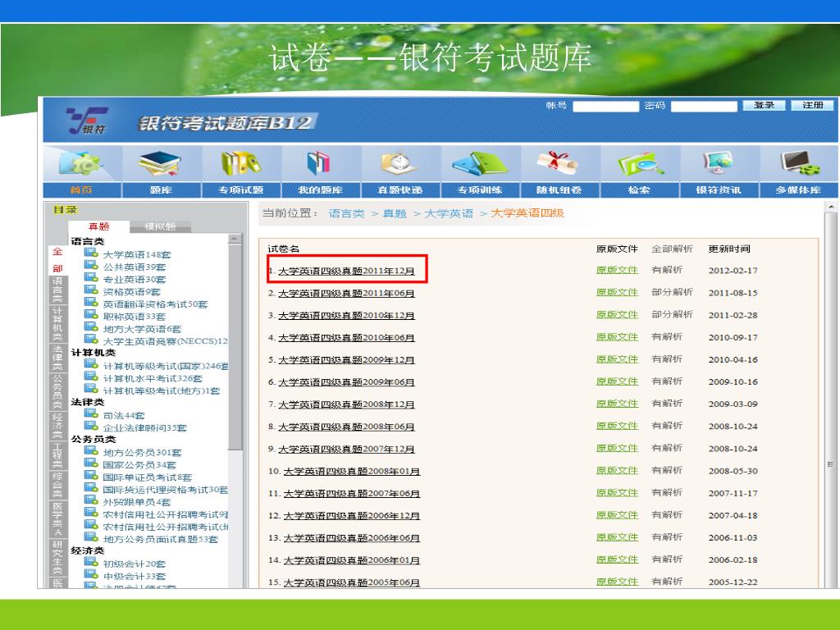Open 大学英语四级真题2009年06月 exam
This screenshot has width=840, height=630.
coord(346,382)
